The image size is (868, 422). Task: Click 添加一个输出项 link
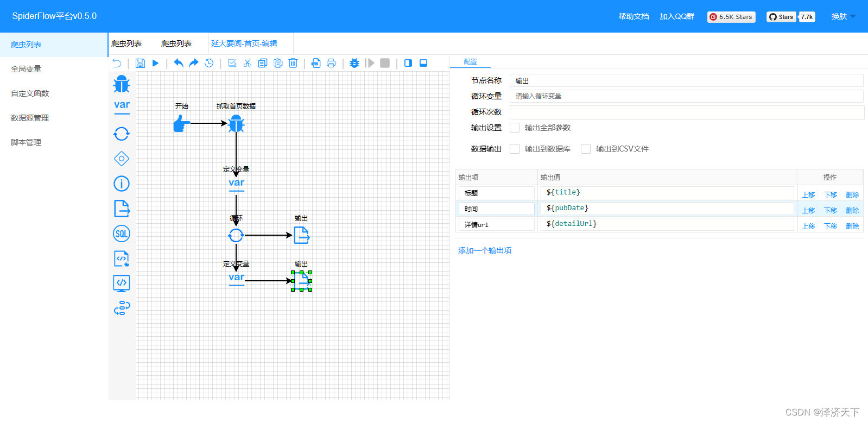485,250
